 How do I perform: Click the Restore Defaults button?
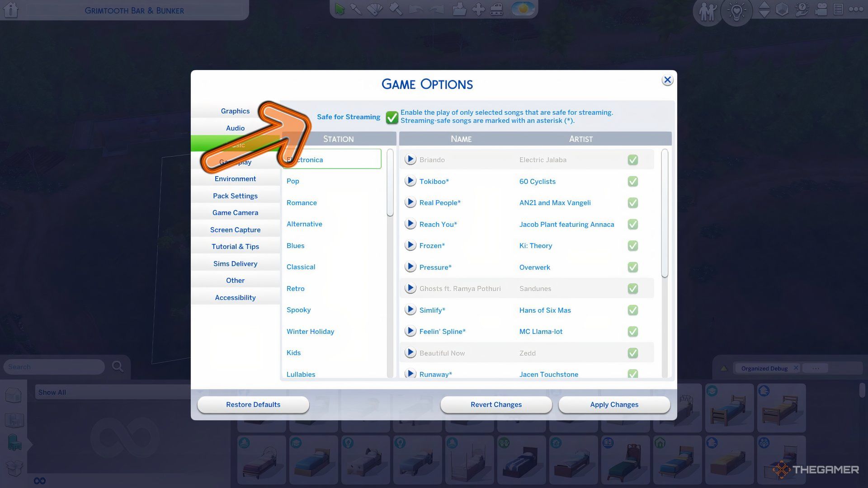(x=253, y=404)
